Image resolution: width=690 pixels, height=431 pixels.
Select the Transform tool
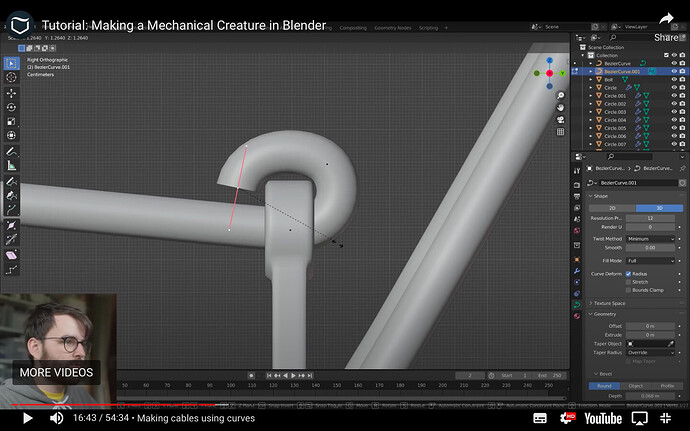(x=11, y=136)
